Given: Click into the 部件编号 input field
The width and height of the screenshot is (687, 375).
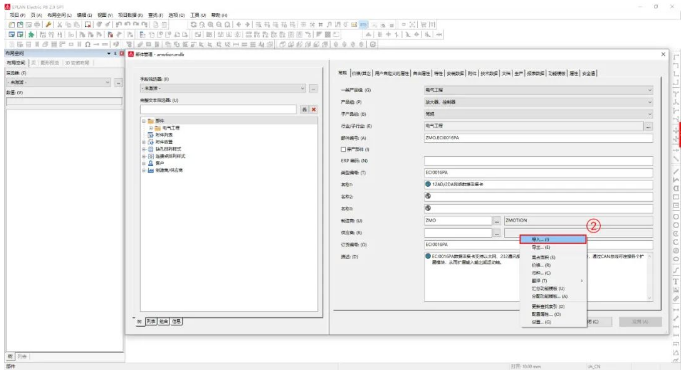Looking at the screenshot, I should click(538, 138).
